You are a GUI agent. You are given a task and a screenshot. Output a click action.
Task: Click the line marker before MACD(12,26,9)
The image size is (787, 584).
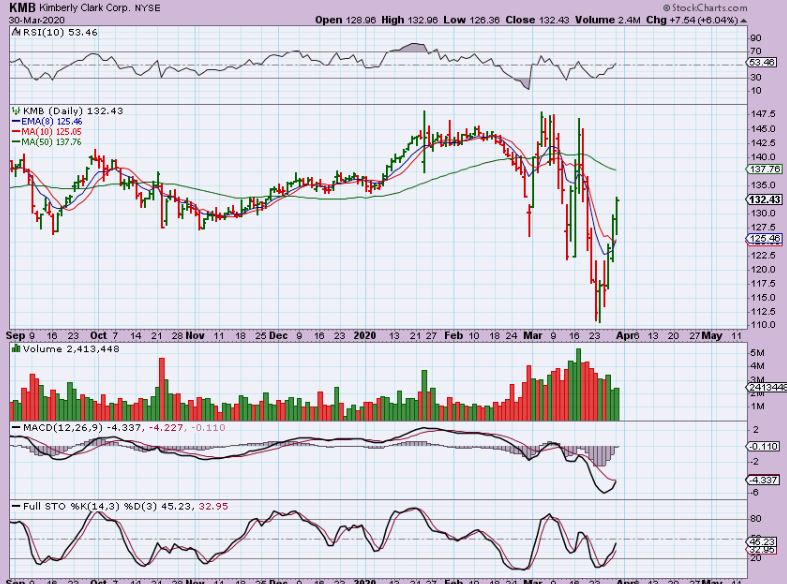(17, 427)
